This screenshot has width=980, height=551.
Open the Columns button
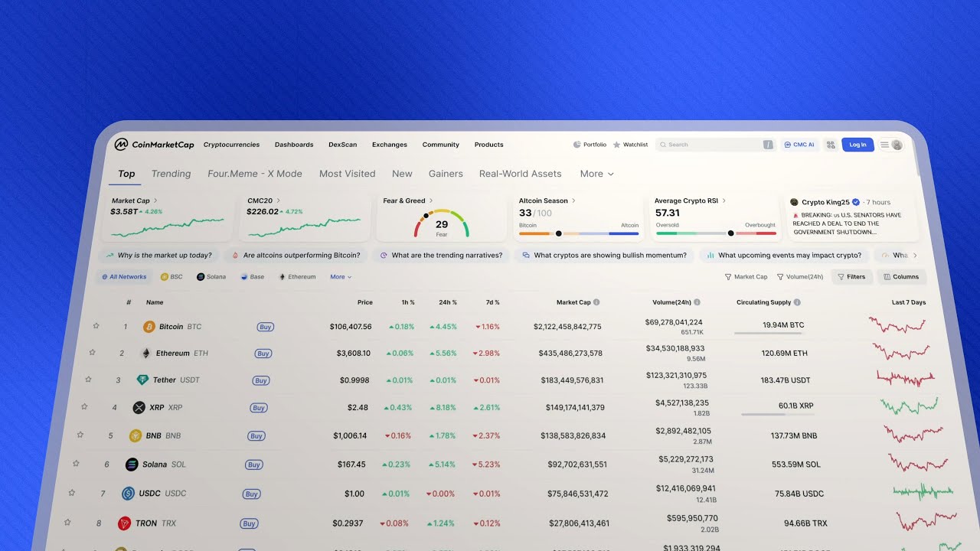[x=901, y=277]
